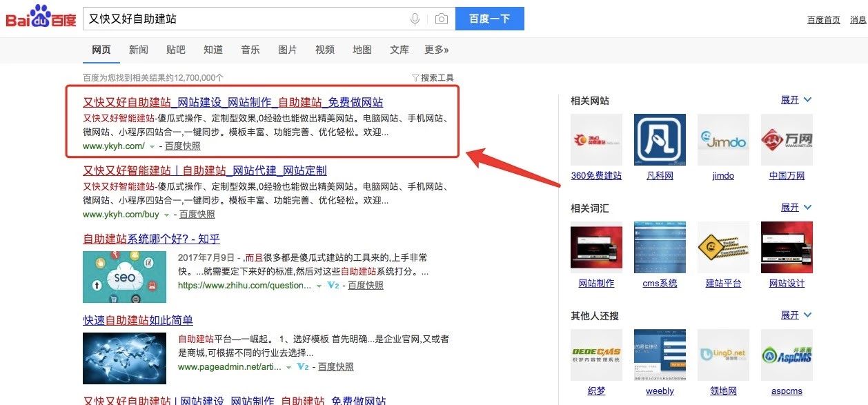Click the 凡科网 text link
The width and height of the screenshot is (868, 405).
(x=660, y=176)
